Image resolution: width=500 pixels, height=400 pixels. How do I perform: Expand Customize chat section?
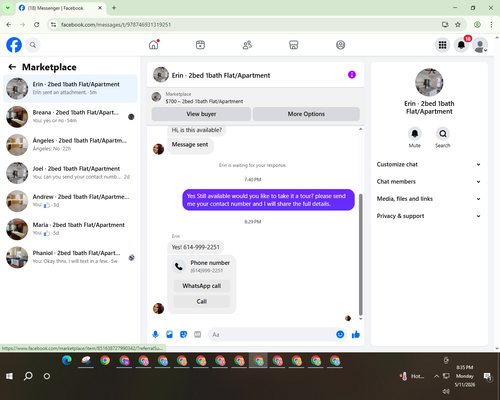(429, 164)
